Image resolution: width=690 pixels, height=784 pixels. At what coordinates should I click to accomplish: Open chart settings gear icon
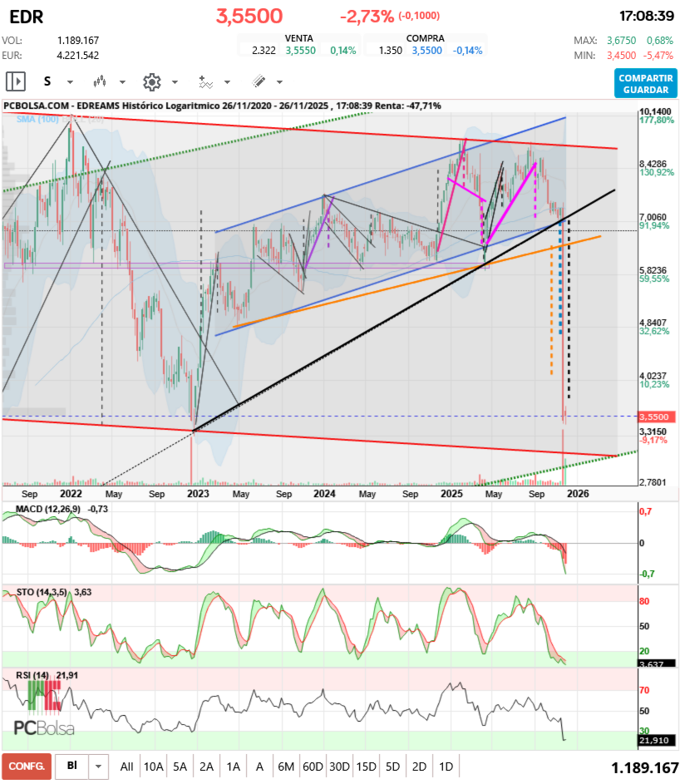(151, 81)
